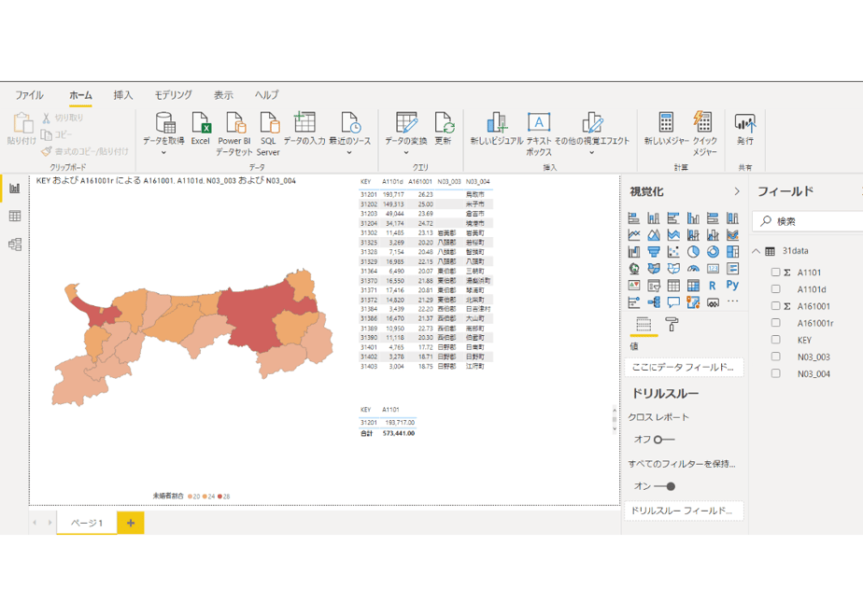Select the funnel chart visual
Screen dimensions: 863x616
click(653, 252)
